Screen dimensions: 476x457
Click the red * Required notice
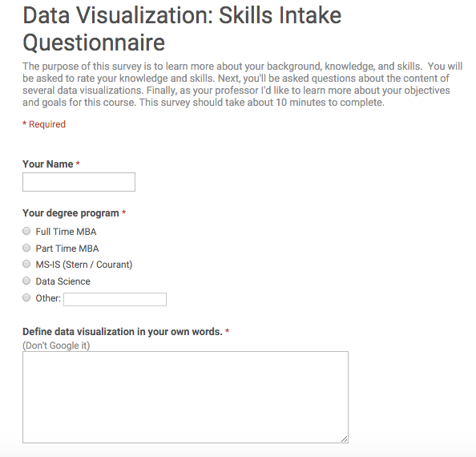pyautogui.click(x=44, y=124)
